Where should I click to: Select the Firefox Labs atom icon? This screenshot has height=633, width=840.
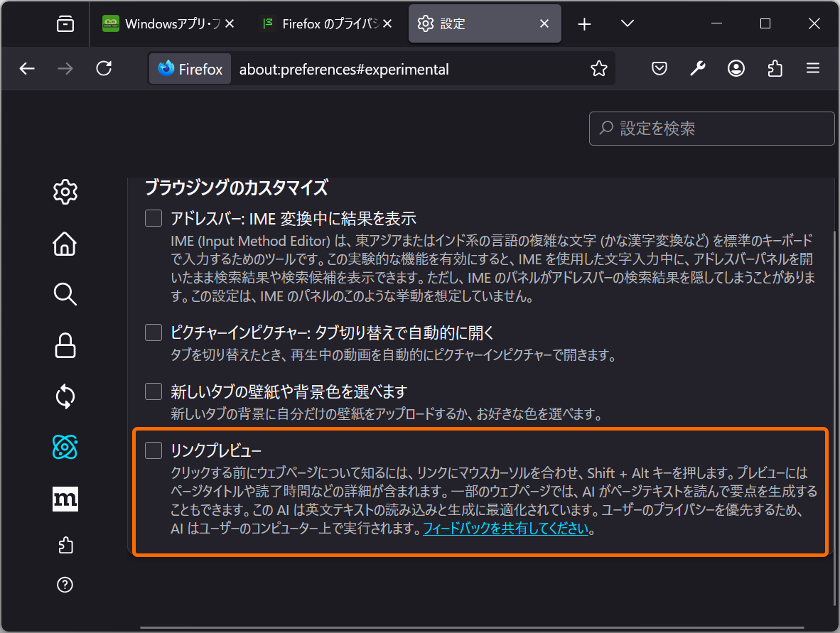[65, 448]
